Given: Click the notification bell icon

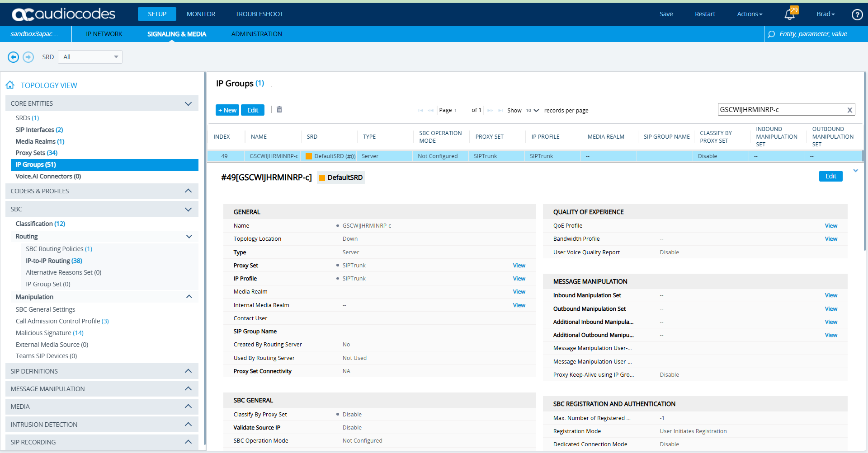Looking at the screenshot, I should 789,14.
